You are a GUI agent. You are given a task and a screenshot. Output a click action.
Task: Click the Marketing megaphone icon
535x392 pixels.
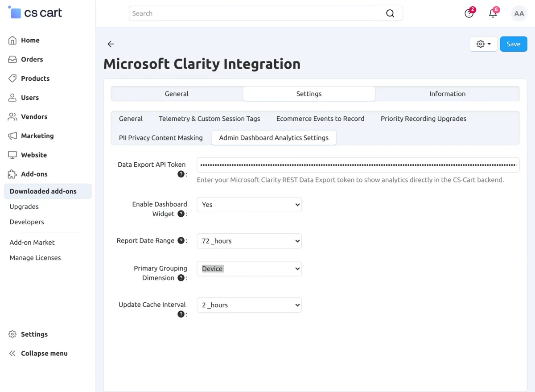(12, 136)
